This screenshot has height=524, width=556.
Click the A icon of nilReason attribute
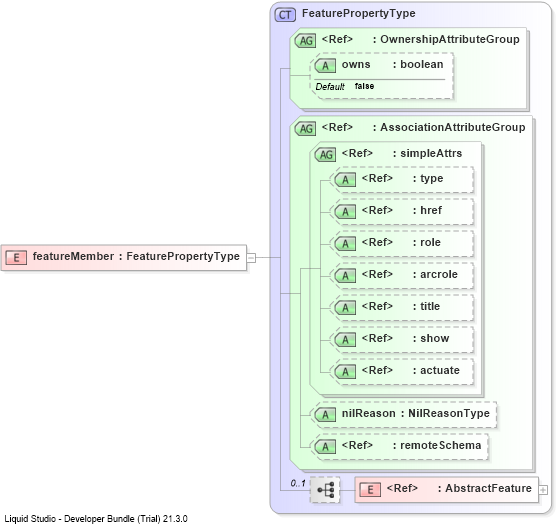325,415
